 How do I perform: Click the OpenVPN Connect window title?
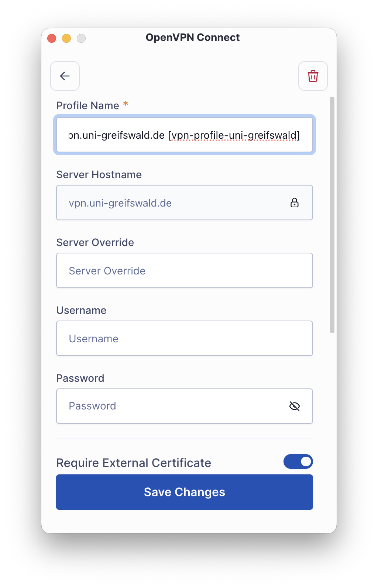(193, 38)
